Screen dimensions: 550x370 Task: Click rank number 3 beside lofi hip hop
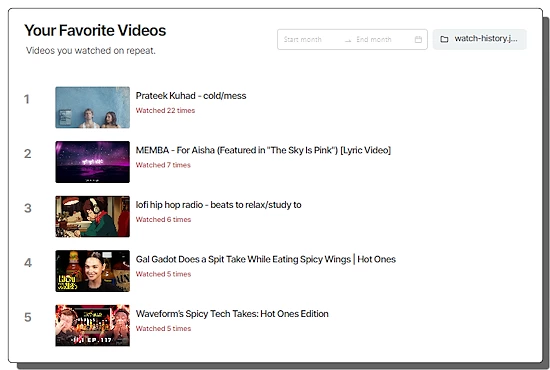(x=28, y=208)
